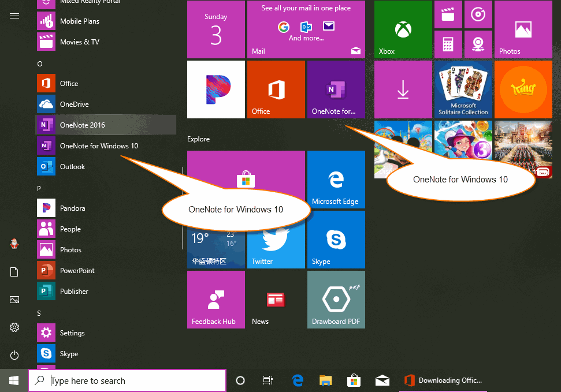Open File Explorer from the taskbar
The image size is (561, 392).
pos(326,380)
